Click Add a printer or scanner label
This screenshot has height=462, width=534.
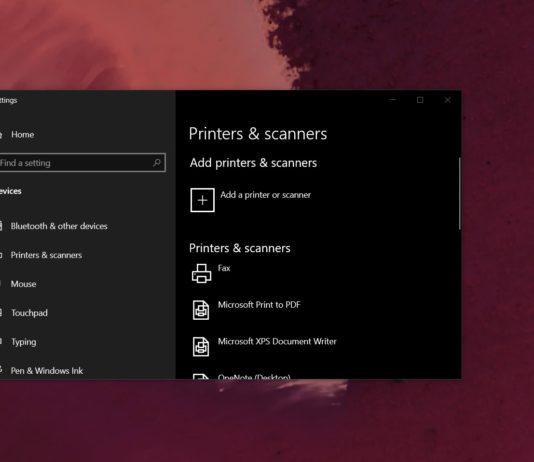[x=265, y=195]
